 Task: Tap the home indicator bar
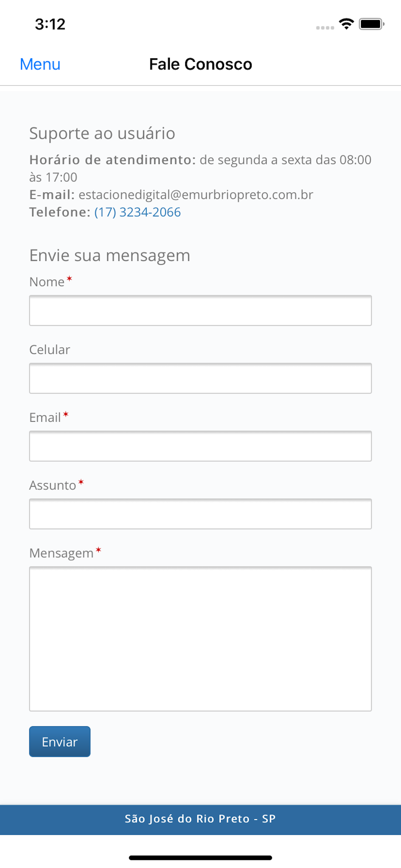tap(200, 858)
